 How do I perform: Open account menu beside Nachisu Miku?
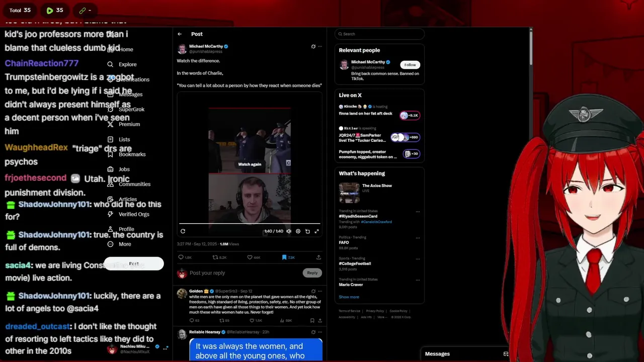coord(165,347)
